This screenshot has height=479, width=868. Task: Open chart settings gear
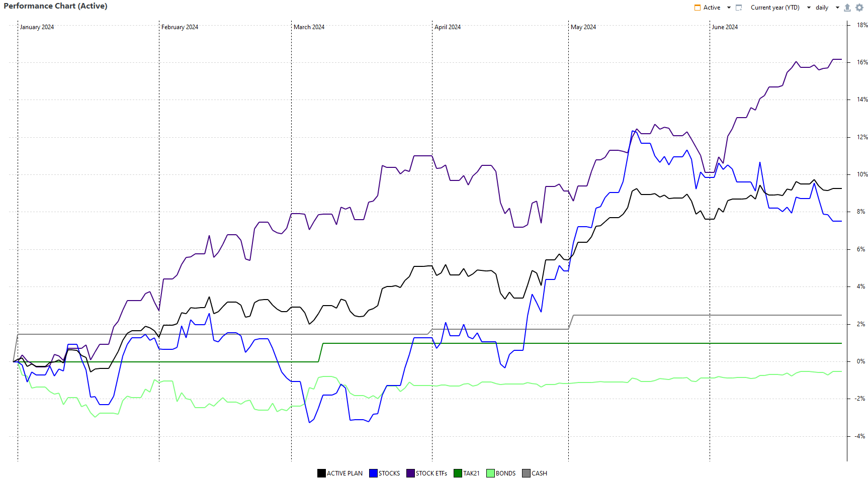tap(859, 8)
